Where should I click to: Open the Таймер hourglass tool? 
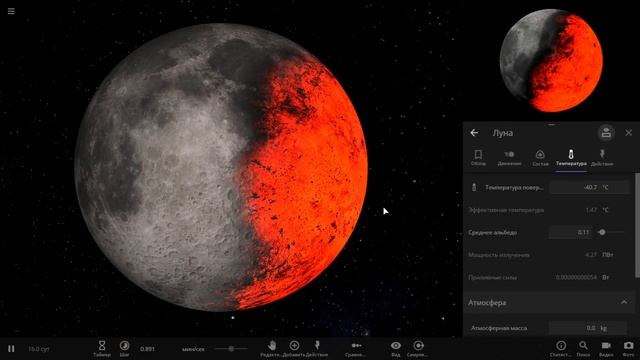point(102,349)
